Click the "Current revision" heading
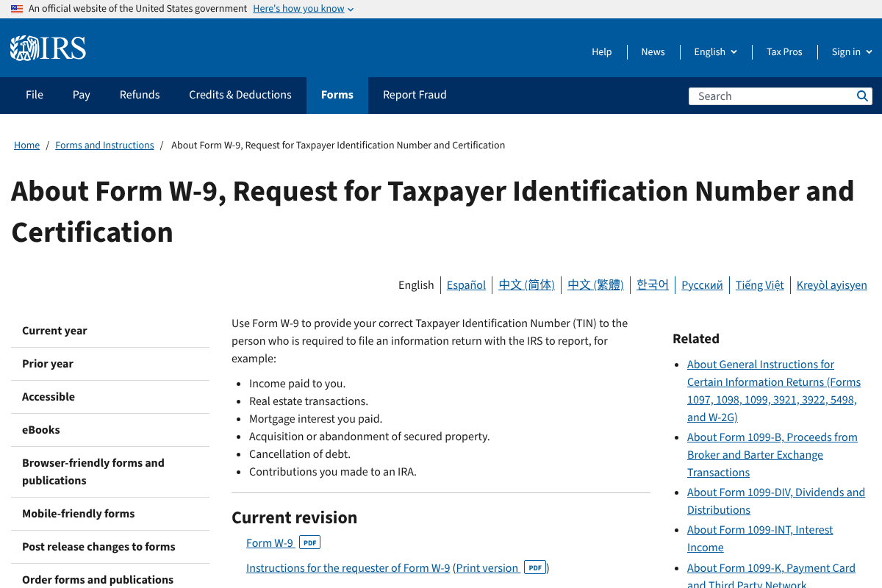 (x=294, y=517)
